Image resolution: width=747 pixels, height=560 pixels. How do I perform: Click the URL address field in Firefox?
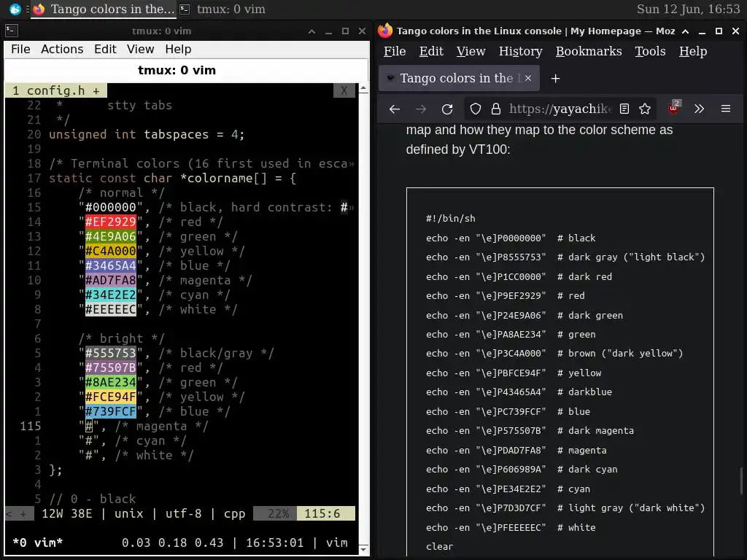pyautogui.click(x=560, y=109)
